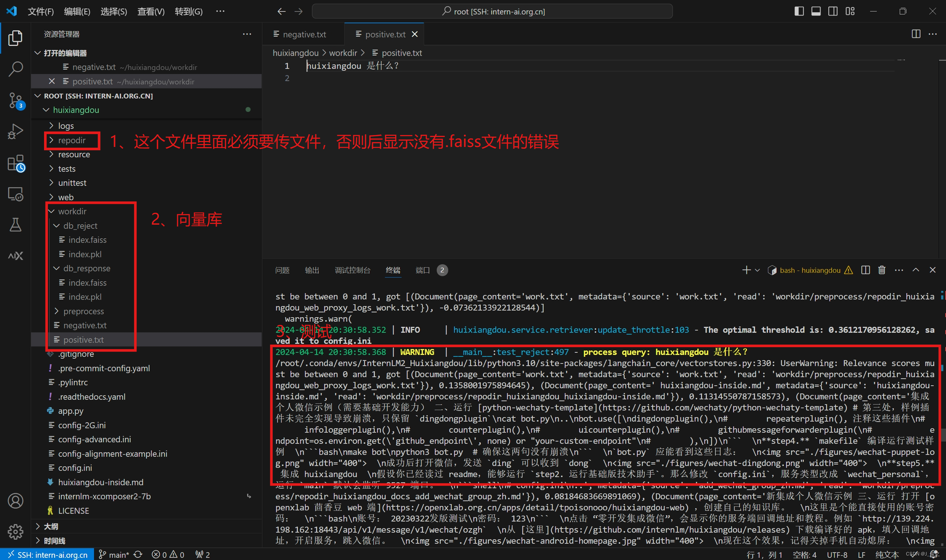Open errors and warnings status item
Image resolution: width=946 pixels, height=560 pixels.
[168, 554]
